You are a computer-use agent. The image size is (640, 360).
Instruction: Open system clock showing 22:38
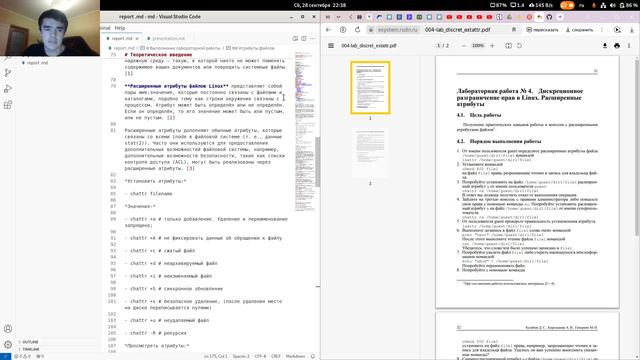tap(320, 5)
